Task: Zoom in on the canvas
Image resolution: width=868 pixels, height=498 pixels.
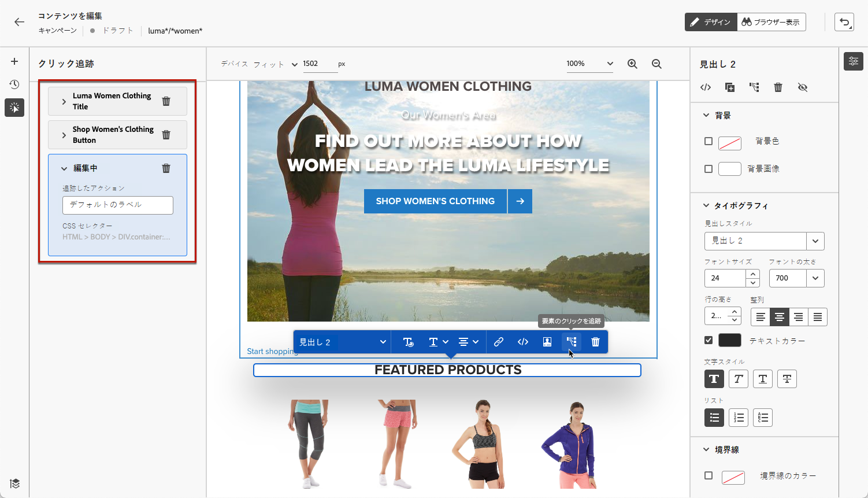Action: [x=633, y=64]
